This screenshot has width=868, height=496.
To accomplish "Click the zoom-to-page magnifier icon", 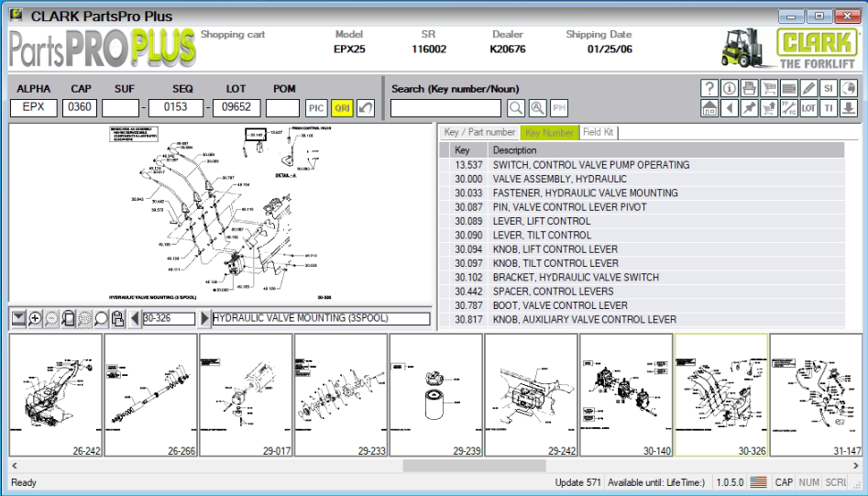I will point(68,318).
